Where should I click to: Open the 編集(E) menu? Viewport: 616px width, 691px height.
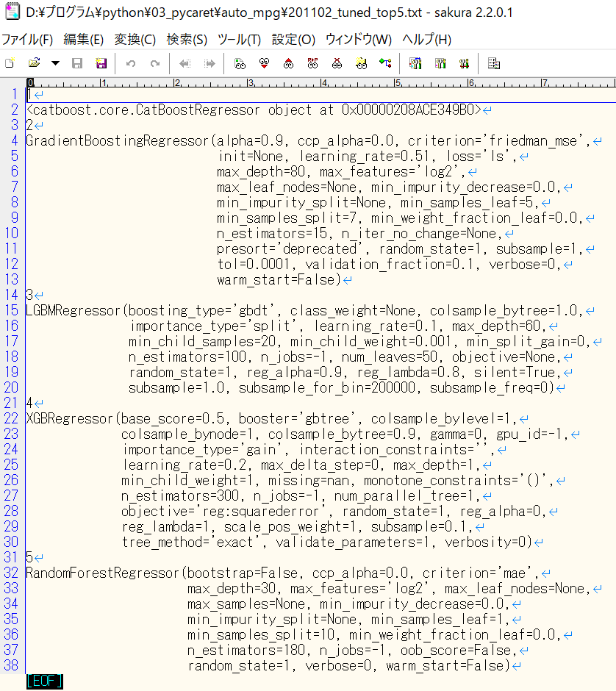[83, 40]
